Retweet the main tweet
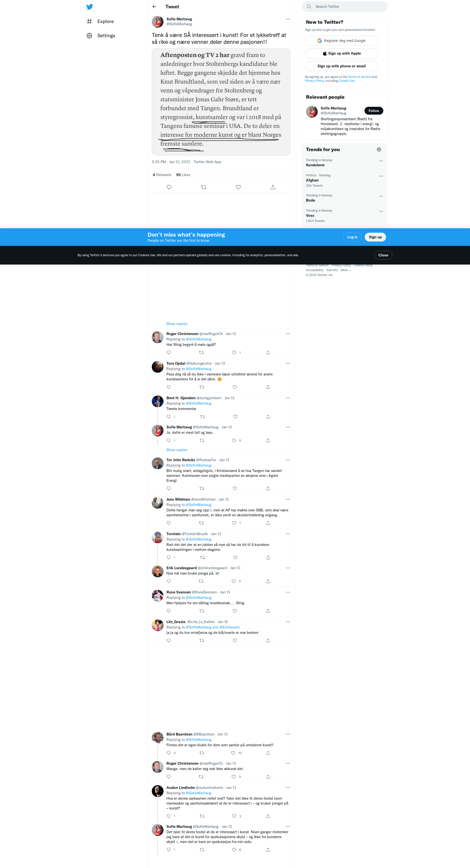Image resolution: width=470 pixels, height=868 pixels. [204, 187]
